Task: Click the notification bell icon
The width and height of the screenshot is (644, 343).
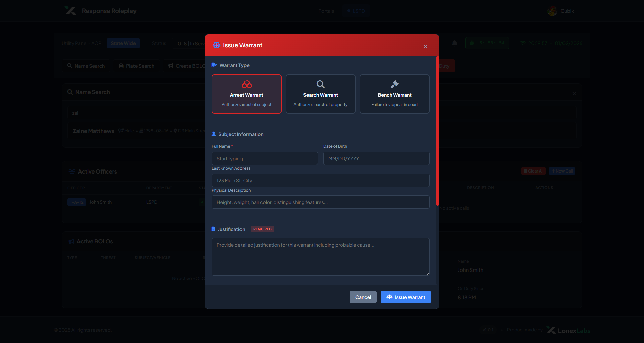Action: 454,43
